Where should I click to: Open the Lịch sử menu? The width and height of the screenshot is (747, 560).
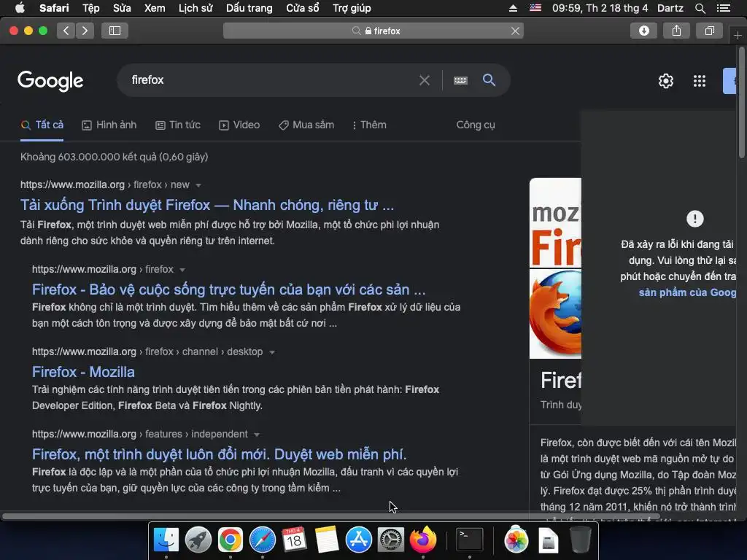(x=196, y=8)
